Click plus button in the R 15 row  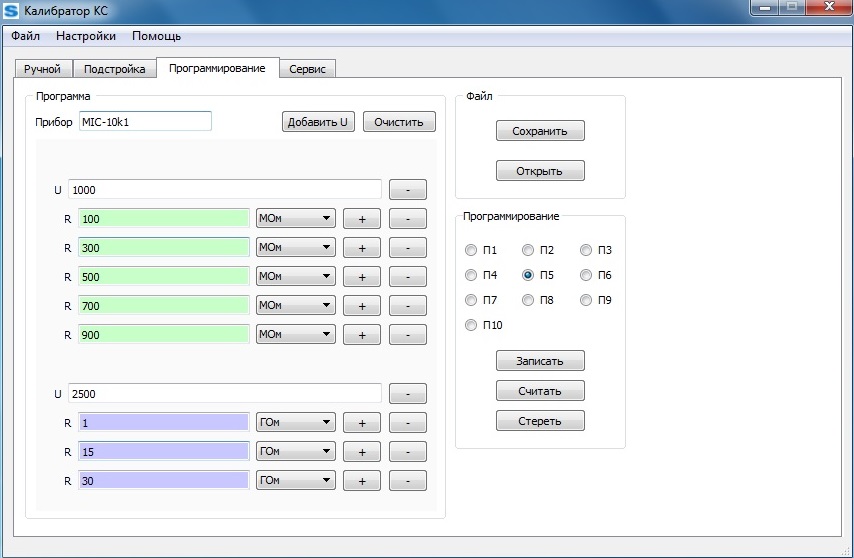362,452
